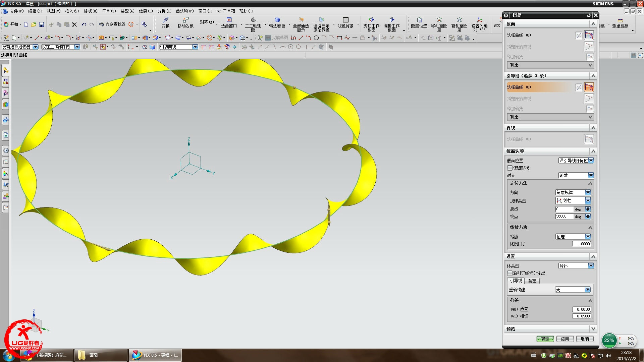Open the 体类型 片体 dropdown
This screenshot has height=362, width=644.
click(576, 266)
